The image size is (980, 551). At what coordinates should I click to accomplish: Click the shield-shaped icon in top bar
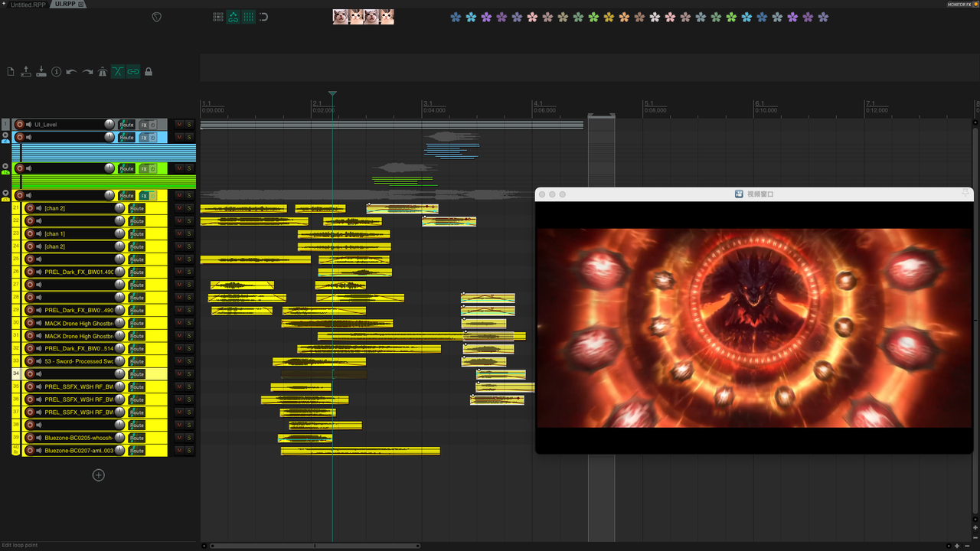click(x=157, y=17)
